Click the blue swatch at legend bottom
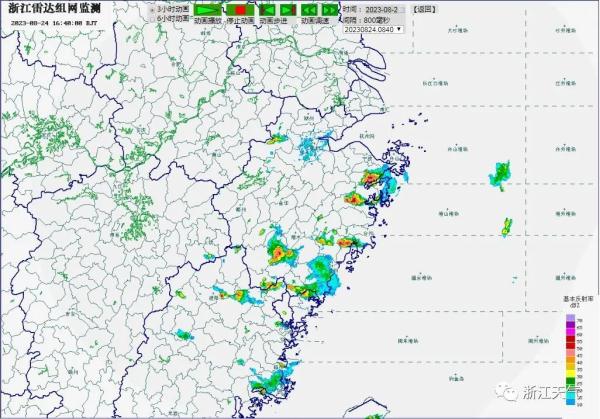This screenshot has height=419, width=600. tap(571, 402)
